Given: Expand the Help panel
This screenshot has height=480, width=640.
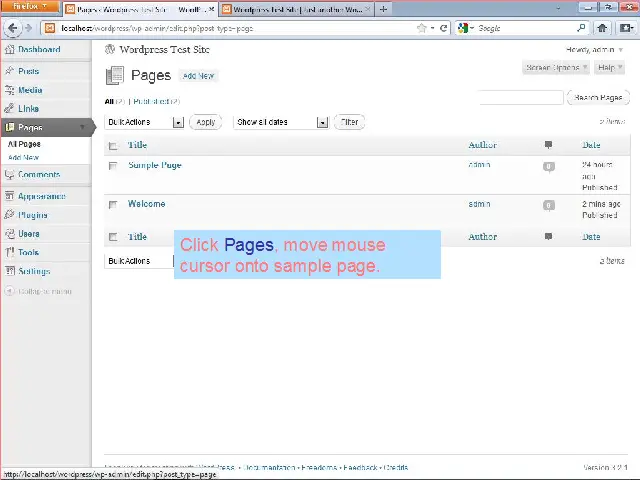Looking at the screenshot, I should point(609,67).
